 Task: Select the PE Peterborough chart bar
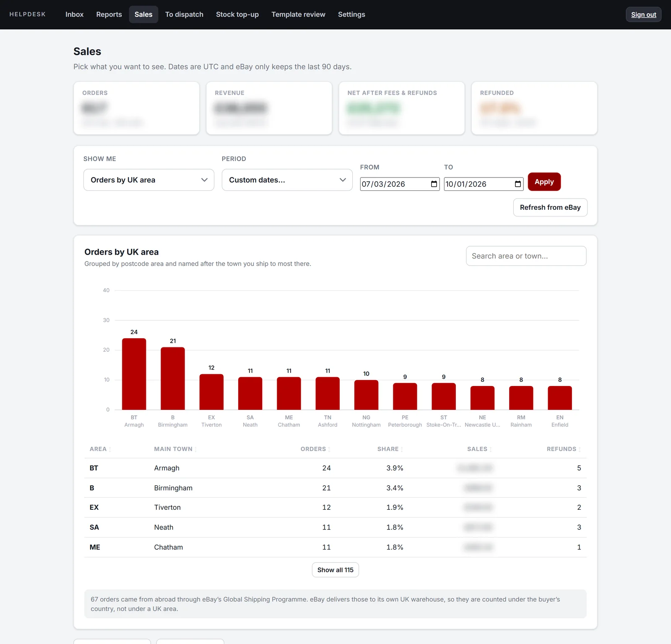405,396
